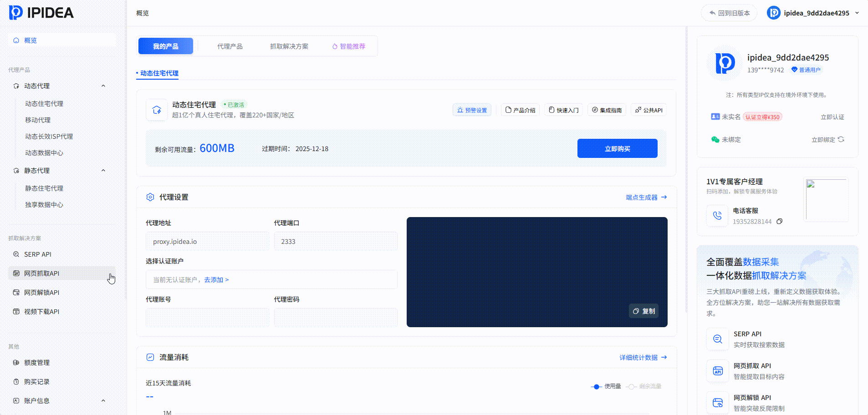868x415 pixels.
Task: Copy the phone number 19352828144 with the copy icon
Action: pos(780,222)
